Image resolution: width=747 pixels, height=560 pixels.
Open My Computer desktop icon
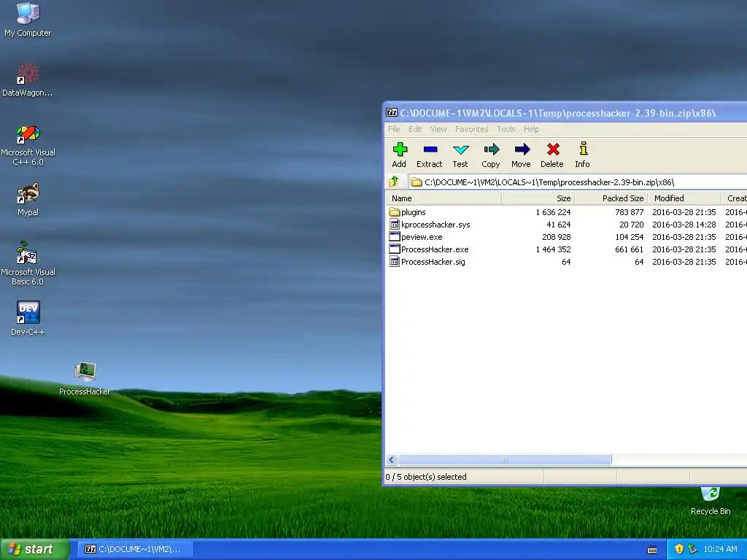click(28, 13)
